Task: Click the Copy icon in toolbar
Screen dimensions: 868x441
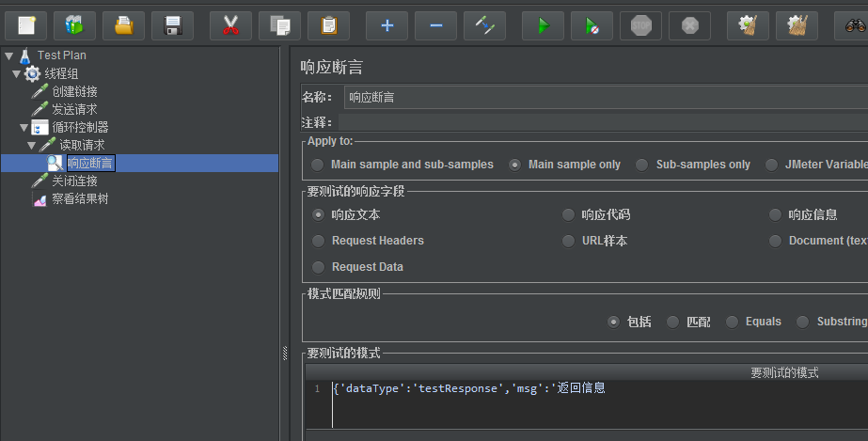Action: pyautogui.click(x=279, y=25)
